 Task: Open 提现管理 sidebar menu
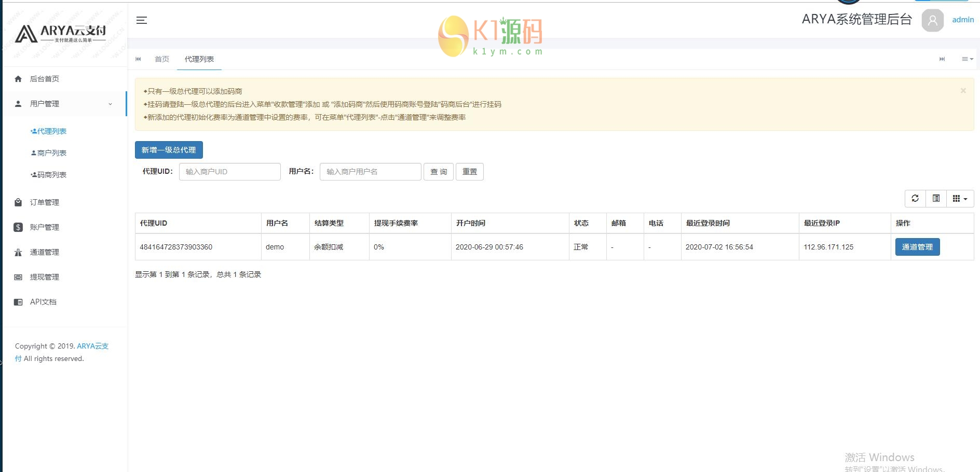[45, 277]
